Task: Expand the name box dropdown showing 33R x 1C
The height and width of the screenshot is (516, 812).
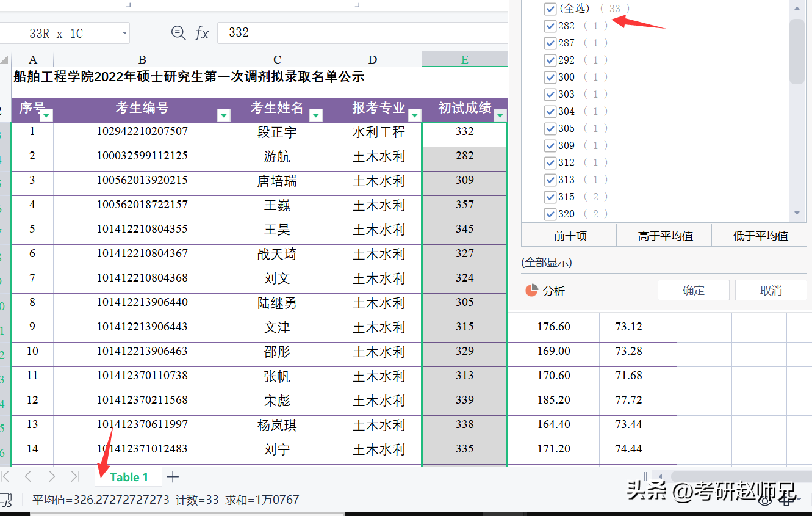Action: pyautogui.click(x=124, y=33)
